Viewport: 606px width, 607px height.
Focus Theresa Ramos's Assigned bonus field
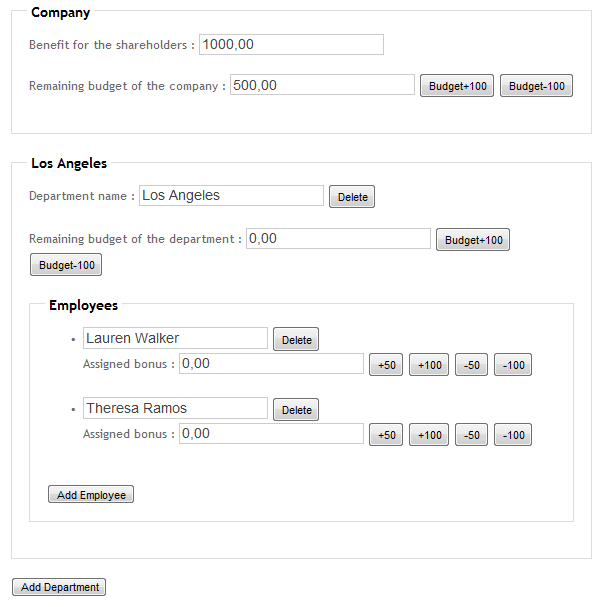point(271,434)
